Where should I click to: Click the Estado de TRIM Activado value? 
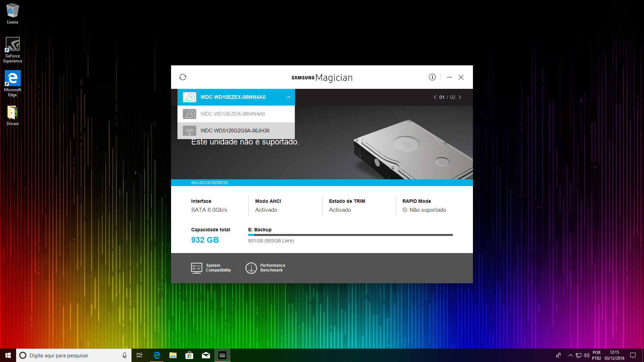pos(340,210)
